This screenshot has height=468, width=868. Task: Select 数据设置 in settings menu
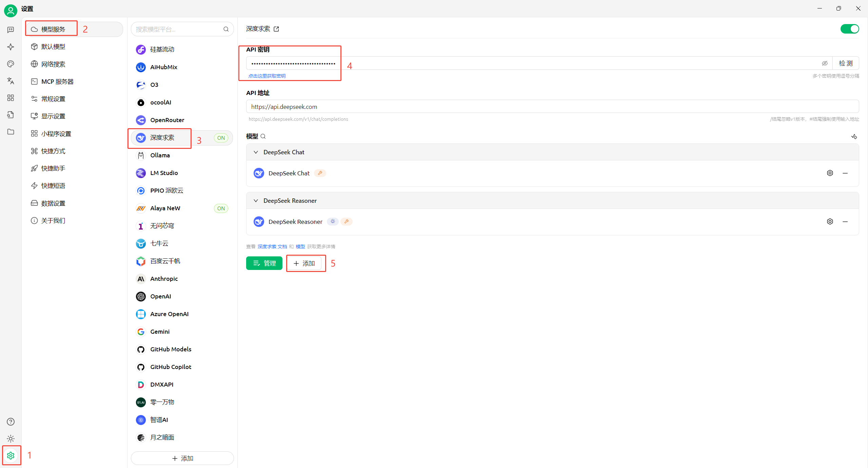pyautogui.click(x=53, y=203)
